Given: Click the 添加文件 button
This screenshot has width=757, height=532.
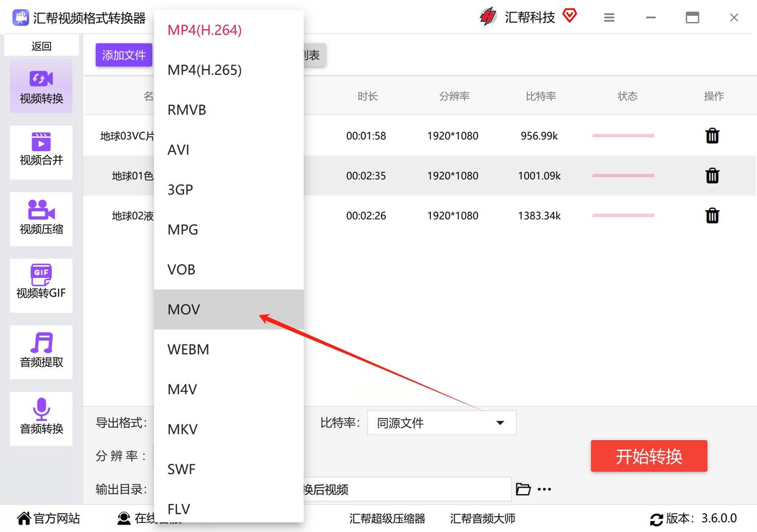Looking at the screenshot, I should tap(124, 55).
